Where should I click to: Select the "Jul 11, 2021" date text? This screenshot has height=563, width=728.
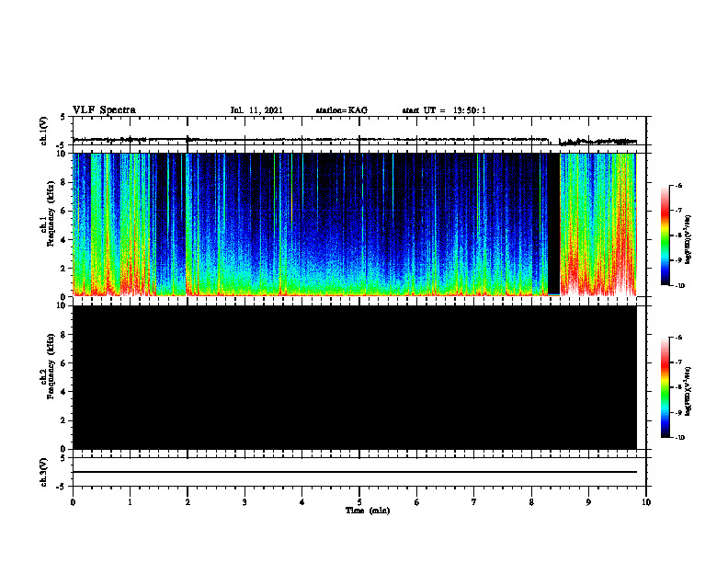pos(256,110)
